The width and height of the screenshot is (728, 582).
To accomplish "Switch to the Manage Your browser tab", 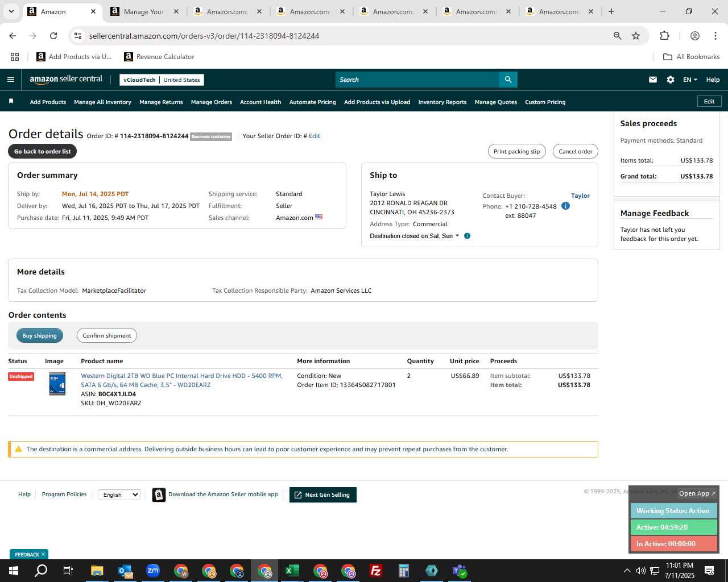I will pos(144,11).
